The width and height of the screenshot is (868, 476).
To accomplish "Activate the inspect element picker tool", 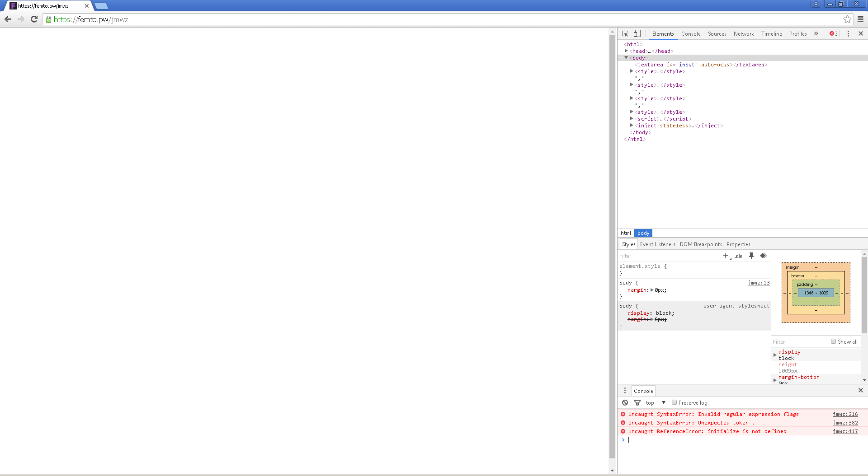I will (625, 34).
